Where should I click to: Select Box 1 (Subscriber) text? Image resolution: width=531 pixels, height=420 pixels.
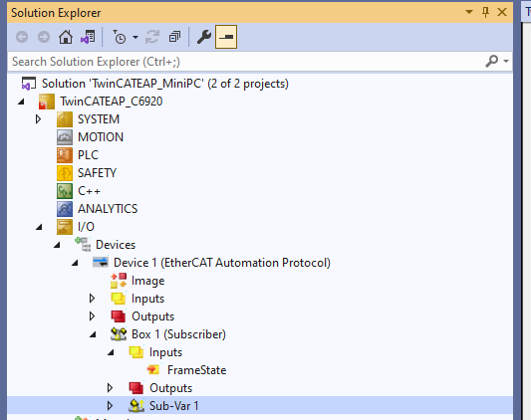point(178,334)
